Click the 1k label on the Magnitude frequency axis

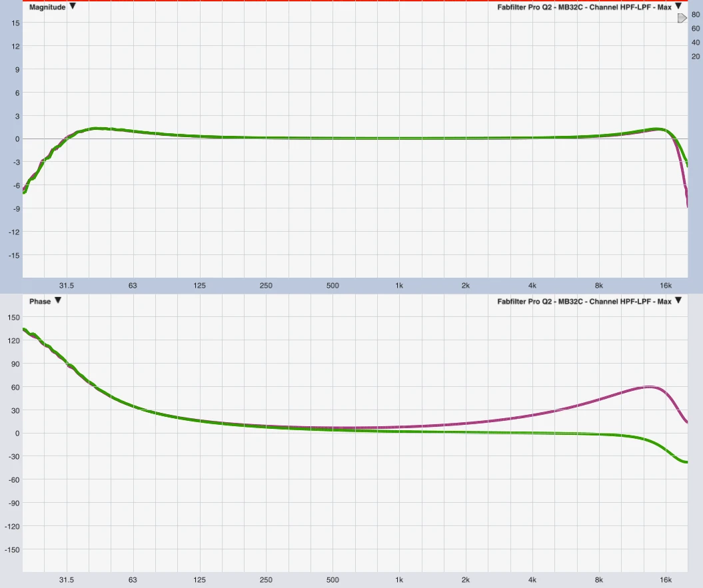tap(399, 286)
